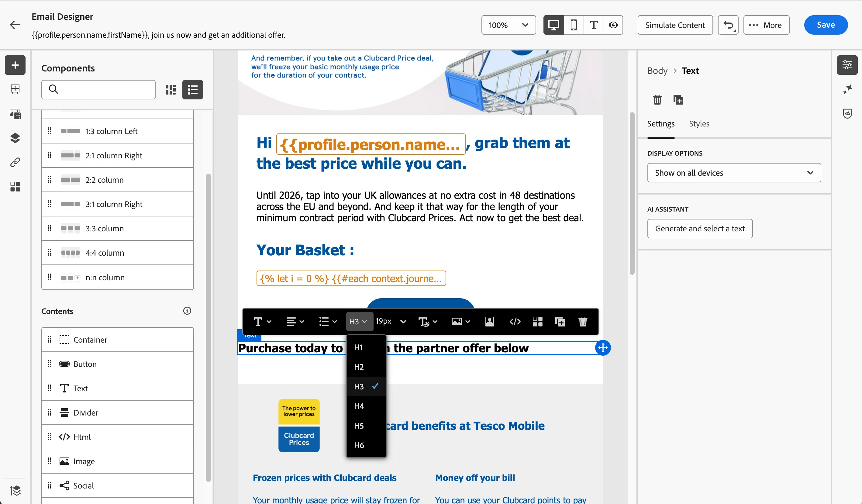This screenshot has width=862, height=504.
Task: Open the layers icon in left rail
Action: click(x=15, y=138)
